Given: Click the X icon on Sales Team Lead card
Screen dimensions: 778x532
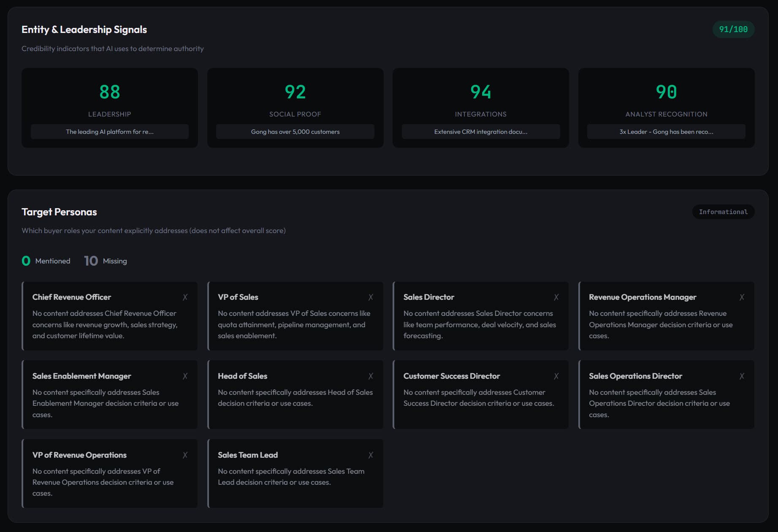Looking at the screenshot, I should tap(371, 455).
